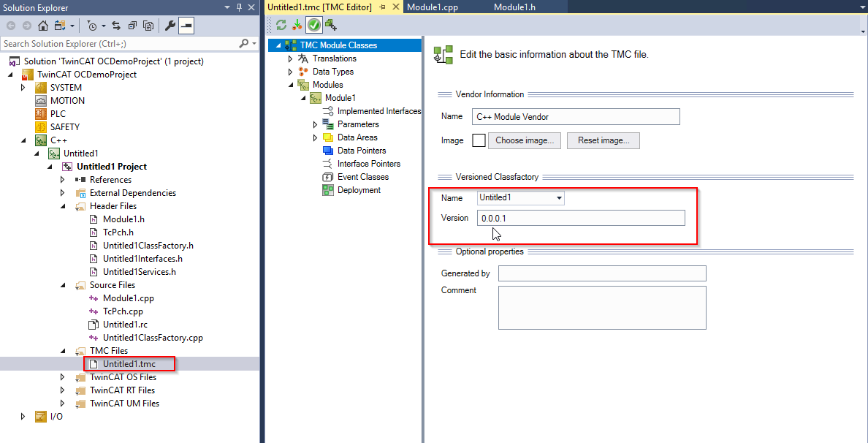Click the green reload arrows in TMC Editor toolbar

click(281, 24)
